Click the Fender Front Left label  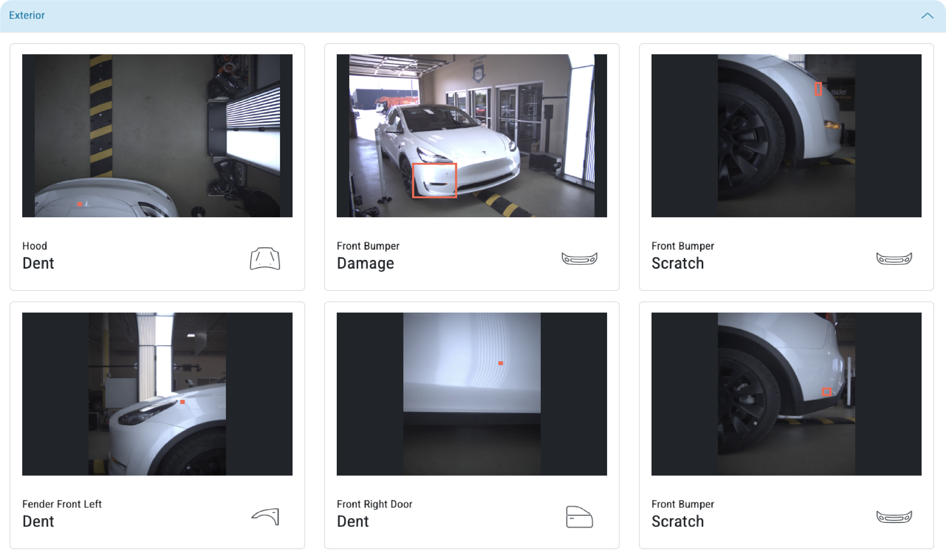(62, 504)
